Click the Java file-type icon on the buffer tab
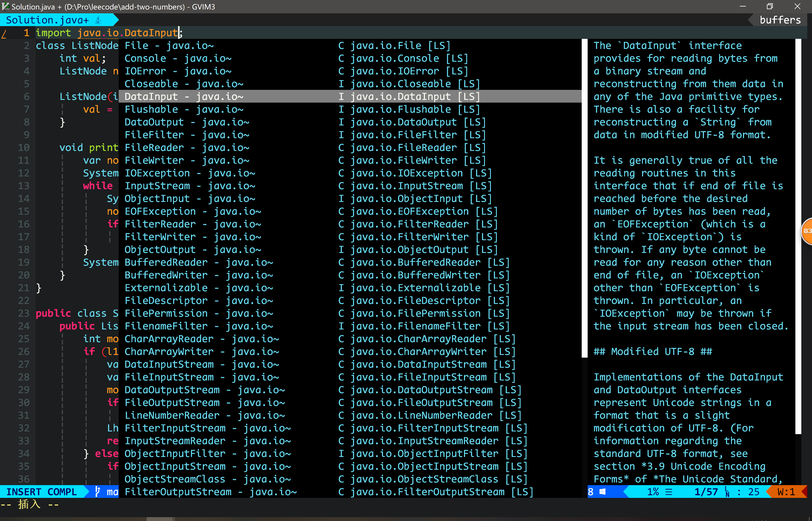Screen dimensions: 812x521 pos(98,20)
